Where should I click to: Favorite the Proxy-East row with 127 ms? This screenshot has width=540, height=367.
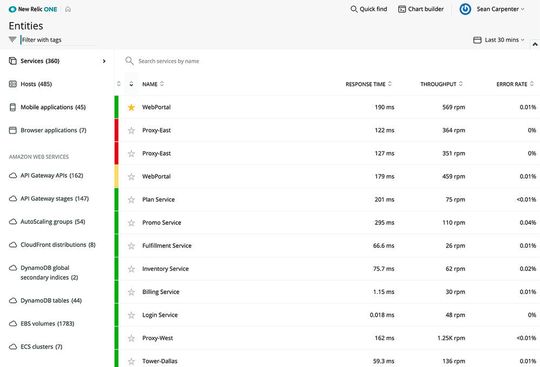(x=131, y=154)
